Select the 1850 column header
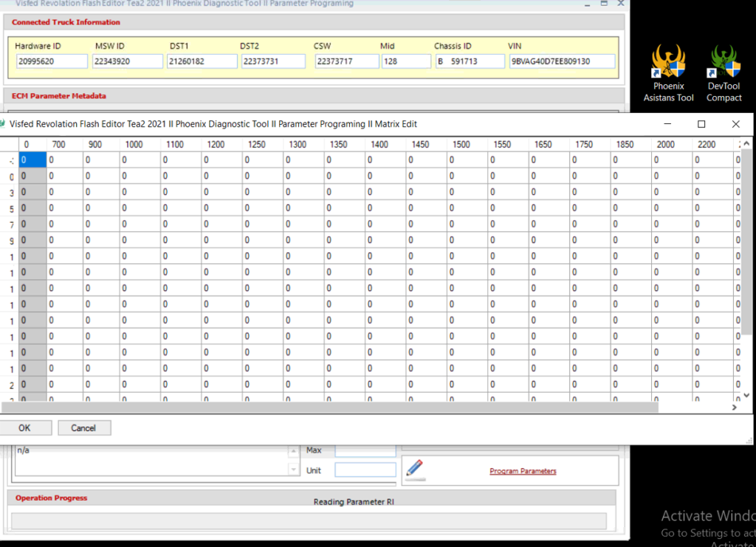756x547 pixels. point(632,144)
